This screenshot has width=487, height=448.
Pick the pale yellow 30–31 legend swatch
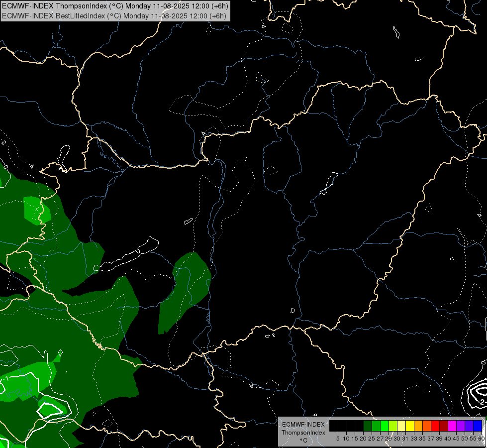(401, 426)
